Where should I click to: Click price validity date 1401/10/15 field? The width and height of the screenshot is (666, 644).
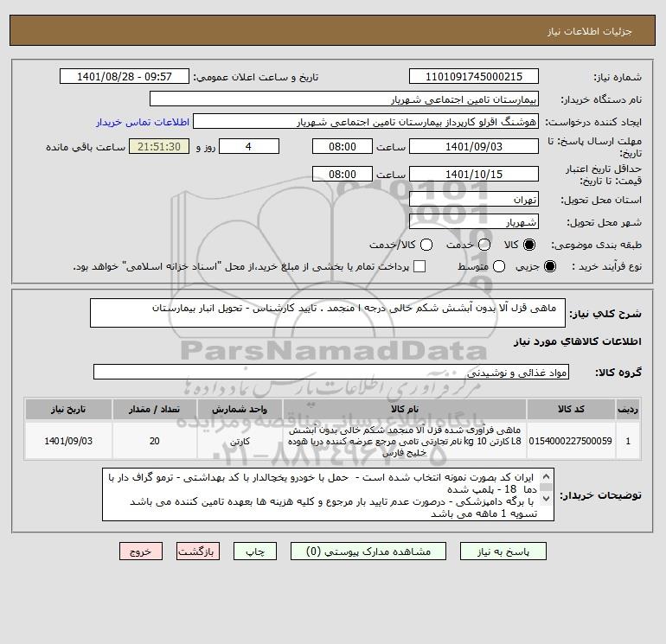tap(474, 175)
